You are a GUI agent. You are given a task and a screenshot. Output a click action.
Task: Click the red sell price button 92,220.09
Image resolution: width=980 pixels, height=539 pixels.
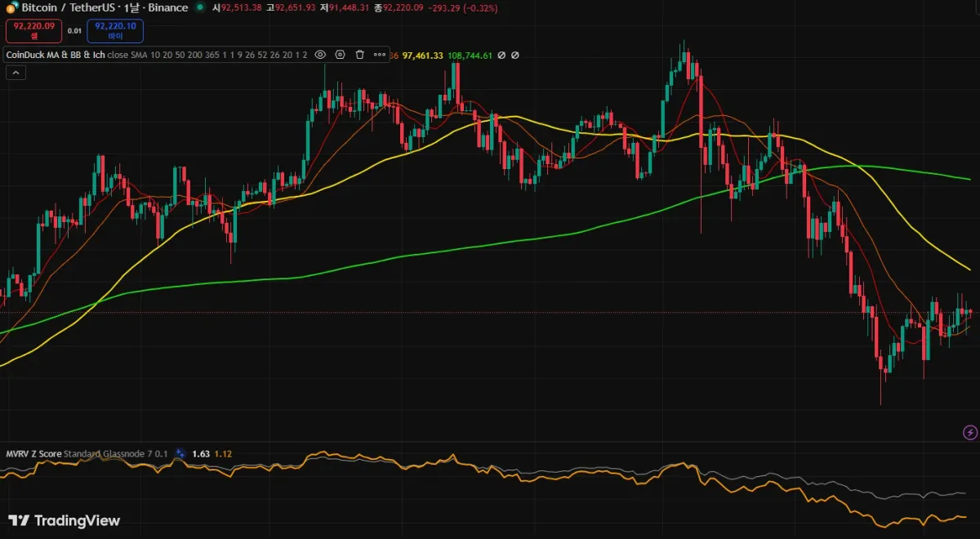33,30
